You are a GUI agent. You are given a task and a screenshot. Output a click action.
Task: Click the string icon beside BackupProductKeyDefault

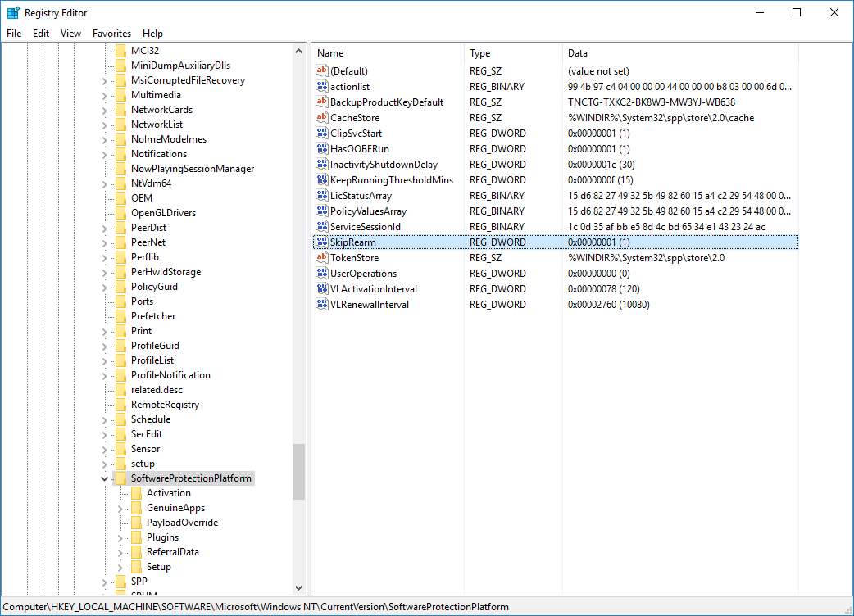tap(322, 102)
